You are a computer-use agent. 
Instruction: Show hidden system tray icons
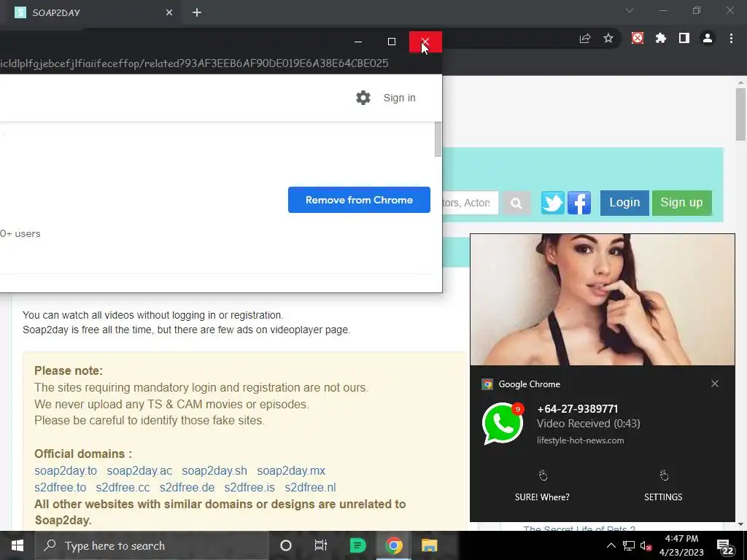(x=611, y=545)
